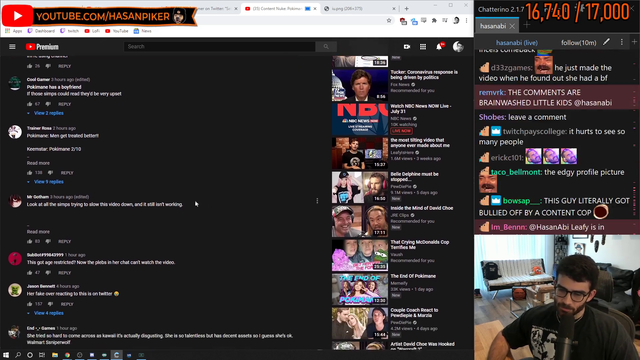640x360 pixels.
Task: Open Chatterino split three-dot menu
Action: tap(622, 42)
